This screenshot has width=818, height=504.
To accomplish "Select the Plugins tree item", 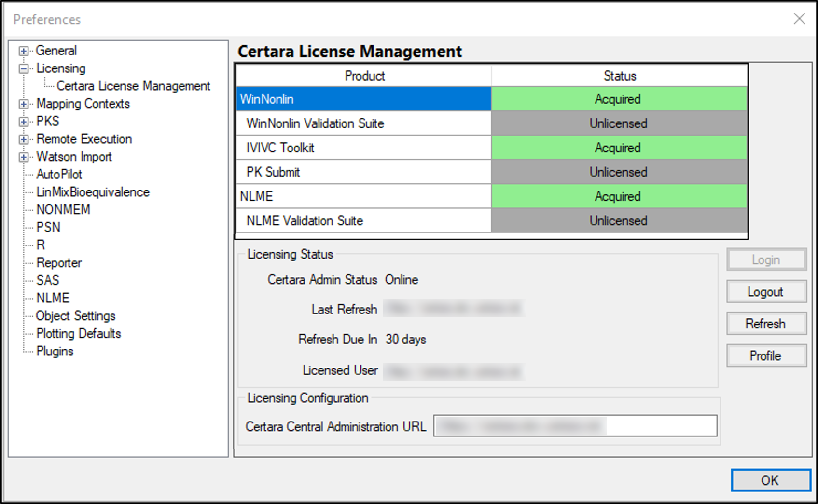I will (55, 351).
